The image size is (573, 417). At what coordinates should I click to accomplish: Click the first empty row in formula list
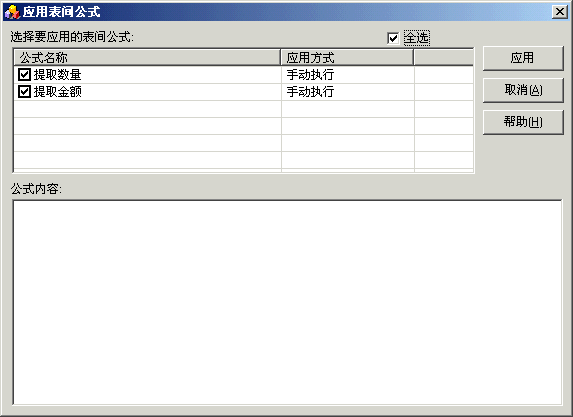point(243,109)
